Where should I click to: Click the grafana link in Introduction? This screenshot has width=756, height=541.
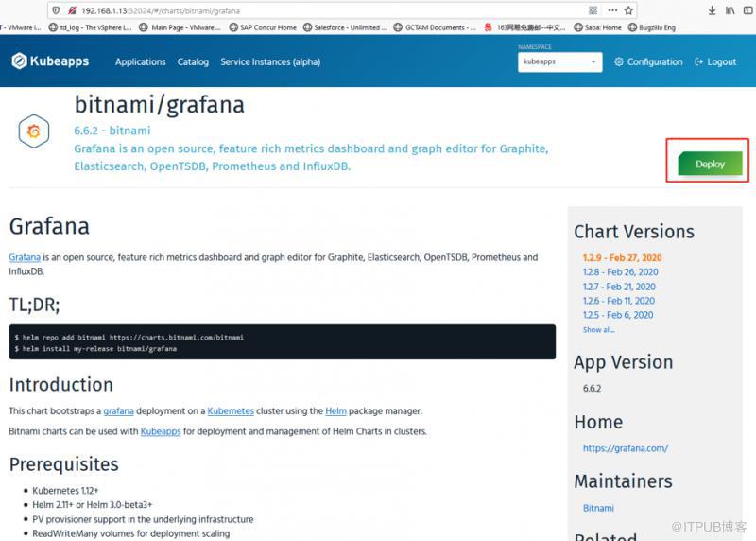[x=119, y=411]
